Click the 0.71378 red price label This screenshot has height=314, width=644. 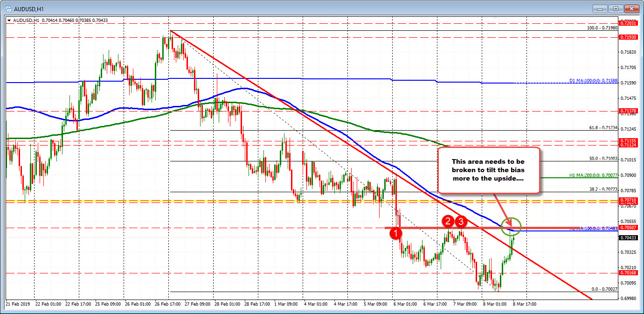point(627,111)
